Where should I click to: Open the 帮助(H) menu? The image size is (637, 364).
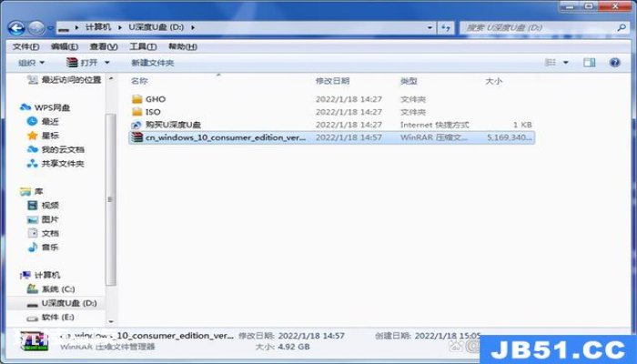tap(183, 46)
